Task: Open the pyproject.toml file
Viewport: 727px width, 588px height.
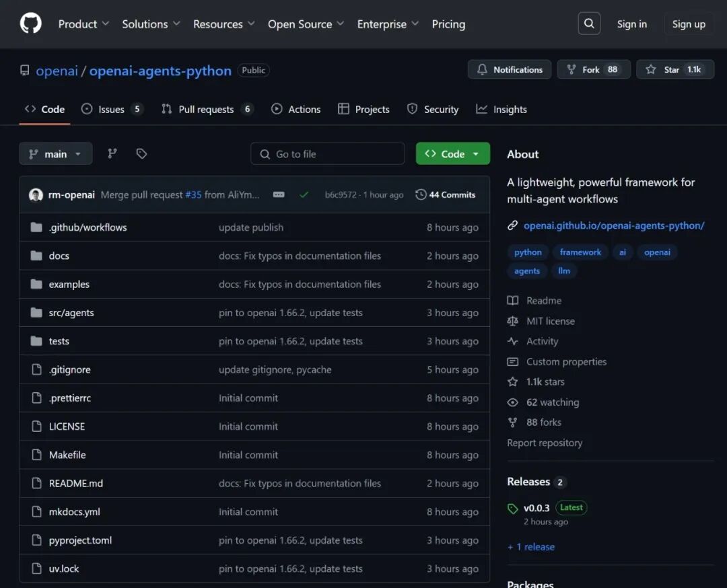Action: pyautogui.click(x=80, y=540)
